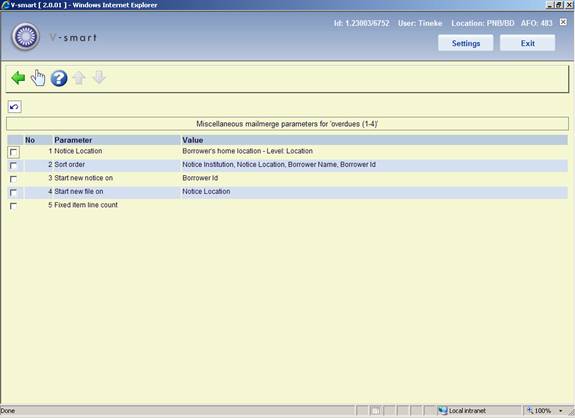
Task: Select the Sort order parameter row
Action: coord(288,165)
